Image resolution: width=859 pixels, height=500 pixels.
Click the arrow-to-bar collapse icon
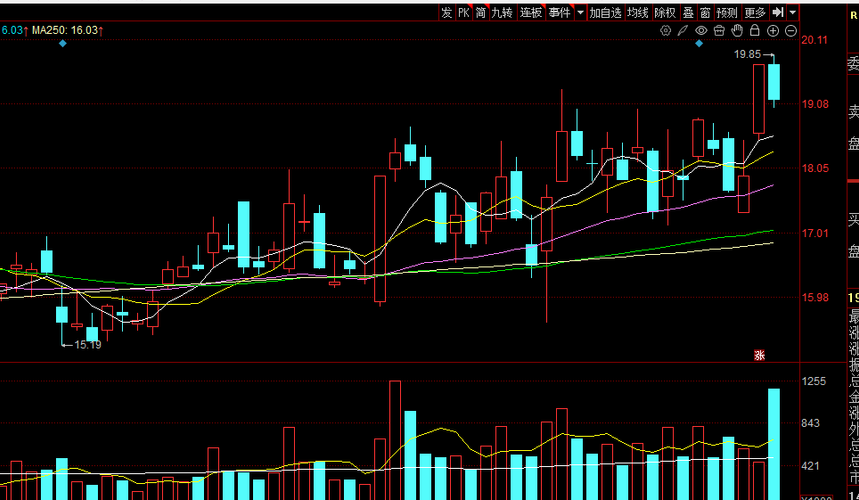(778, 12)
